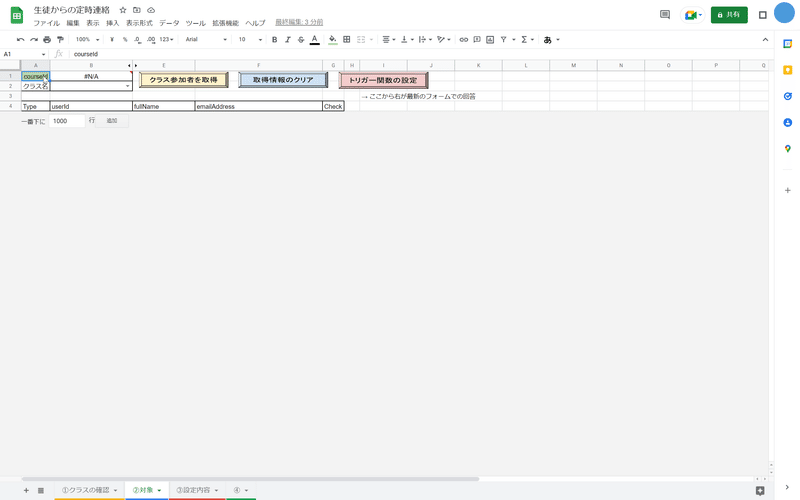Open the 表示 menu
The height and width of the screenshot is (500, 800).
pyautogui.click(x=93, y=23)
